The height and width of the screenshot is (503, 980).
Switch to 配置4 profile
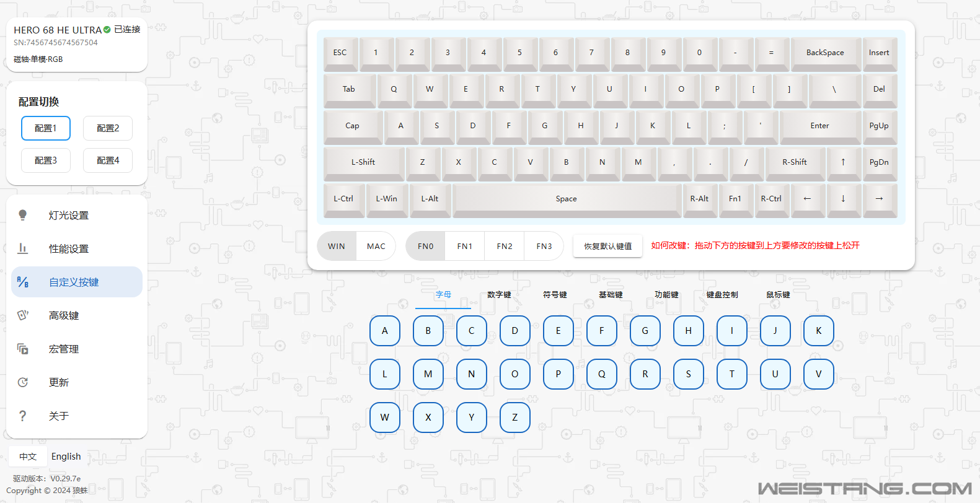[108, 160]
